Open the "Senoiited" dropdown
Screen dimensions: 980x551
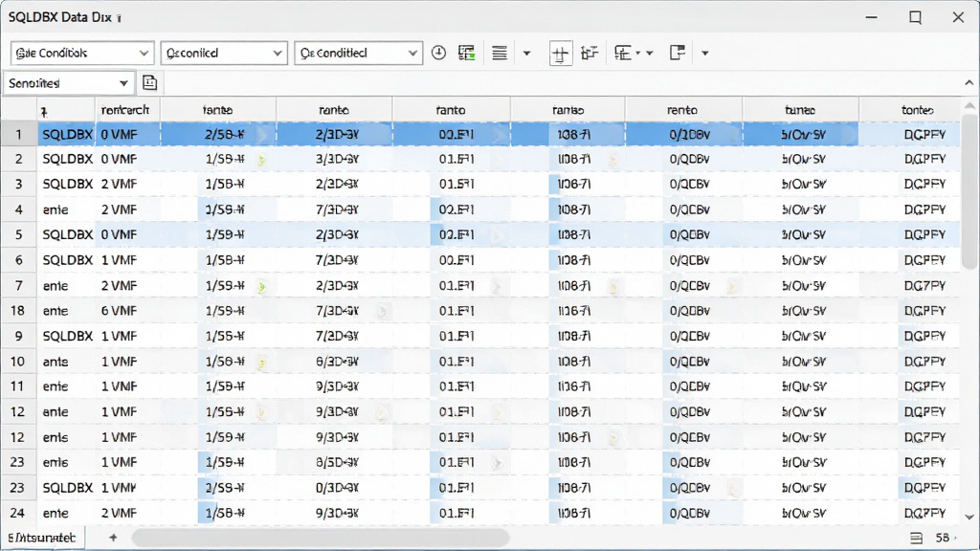tap(68, 83)
